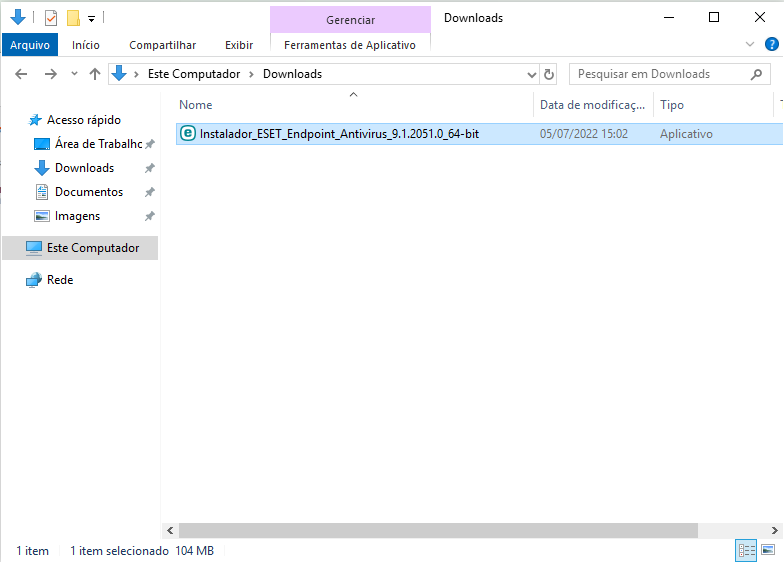Open recent locations dropdown arrow
Viewport: 784px width, 562px height.
[x=74, y=74]
